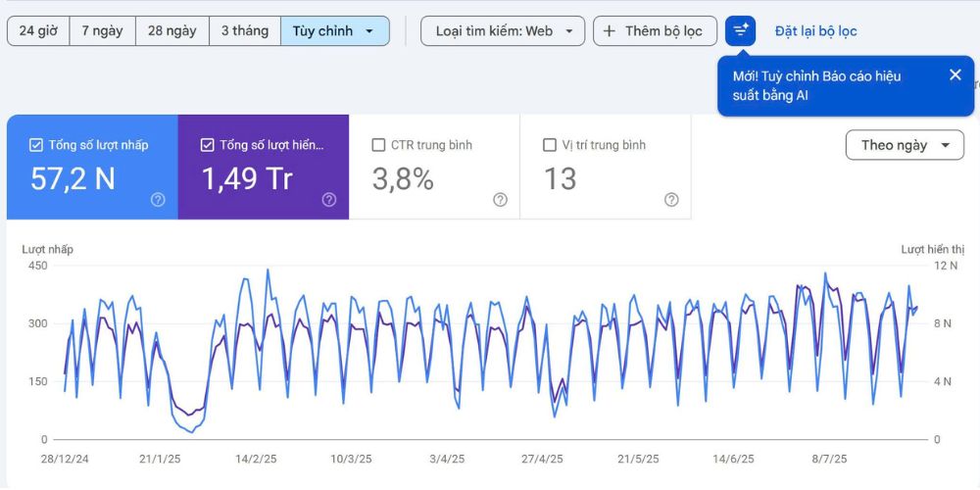Image resolution: width=980 pixels, height=490 pixels.
Task: Toggle the Tổng số lượt nhấp checkbox
Action: click(x=36, y=145)
